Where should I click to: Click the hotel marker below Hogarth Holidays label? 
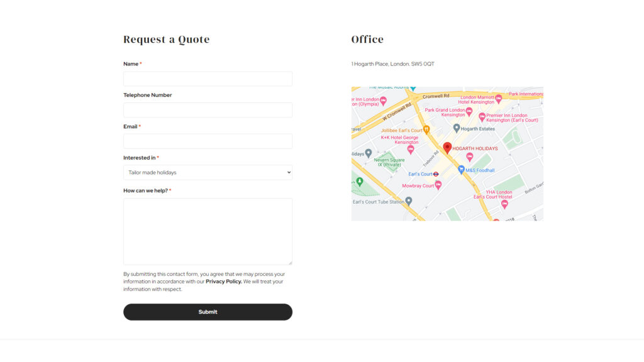pos(469,156)
